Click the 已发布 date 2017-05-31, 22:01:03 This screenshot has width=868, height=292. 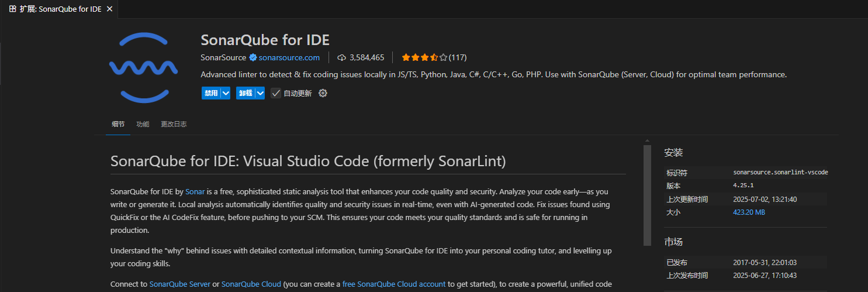point(765,263)
